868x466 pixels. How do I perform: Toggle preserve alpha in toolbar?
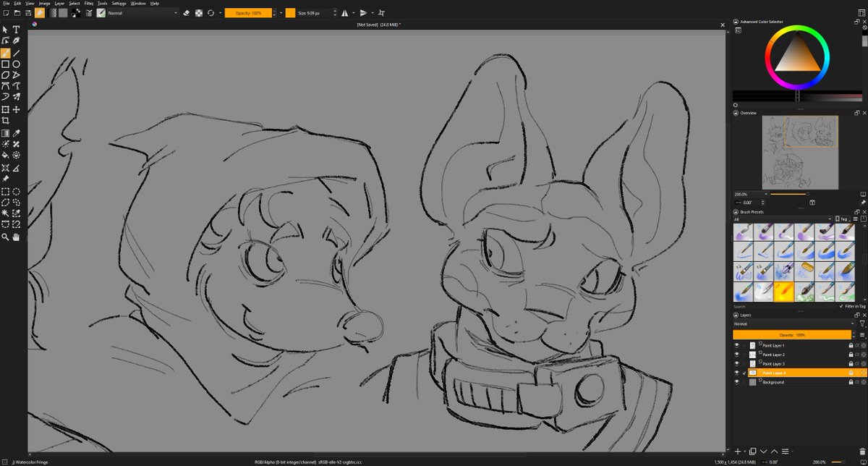pos(199,13)
